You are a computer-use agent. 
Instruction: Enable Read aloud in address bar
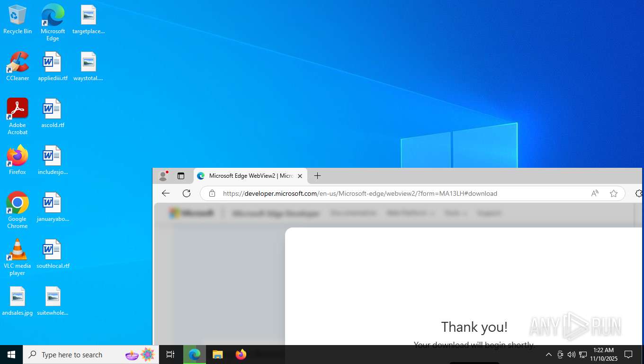click(x=595, y=193)
